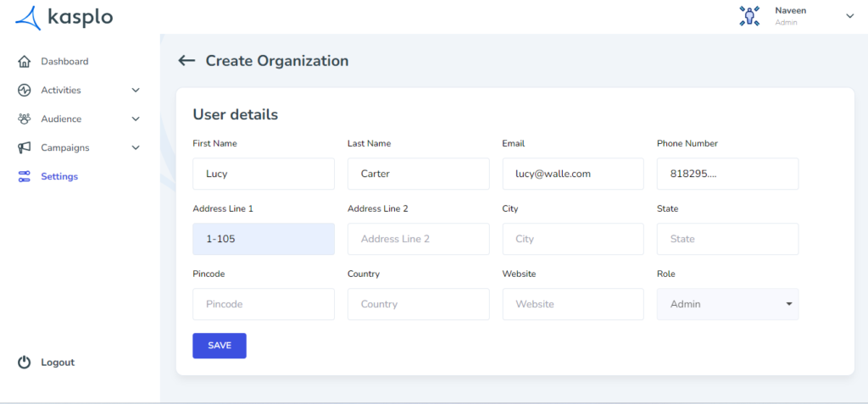Click the User details heading
The width and height of the screenshot is (868, 404).
coord(236,114)
